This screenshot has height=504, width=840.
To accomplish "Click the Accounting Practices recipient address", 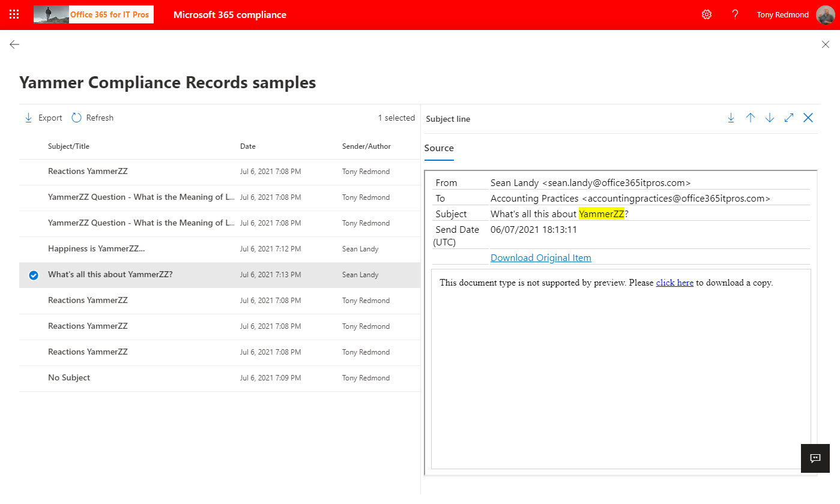I will click(676, 199).
